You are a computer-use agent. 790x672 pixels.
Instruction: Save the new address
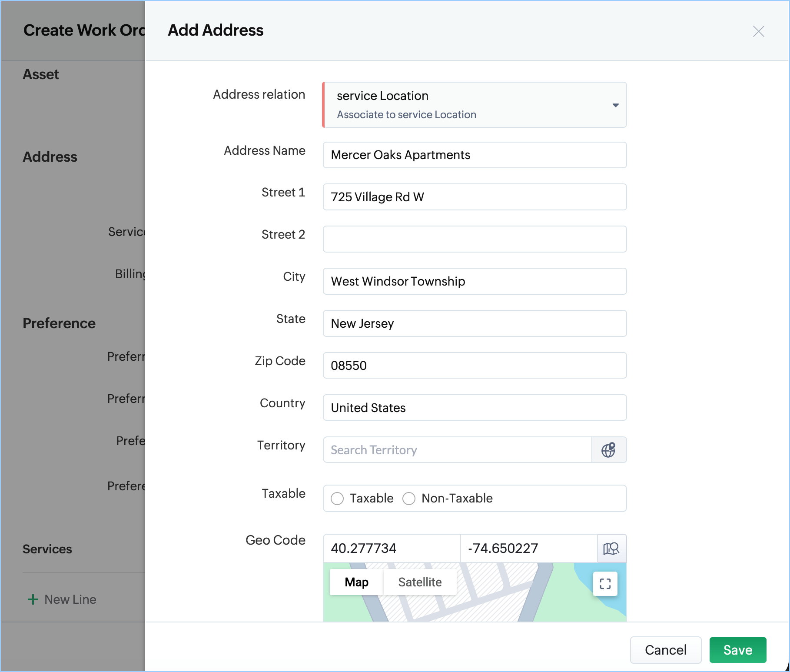[738, 650]
